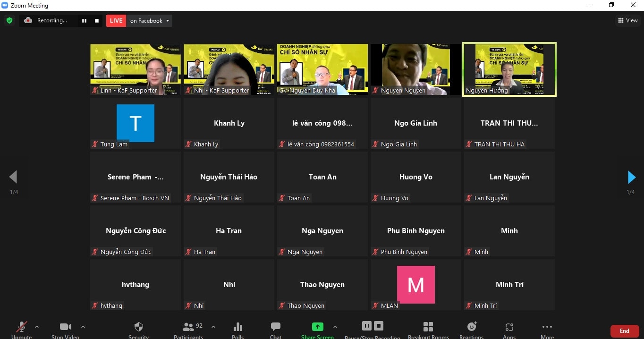Screen dimensions: 644x339
Task: Open Breakout Rooms
Action: [x=428, y=330]
